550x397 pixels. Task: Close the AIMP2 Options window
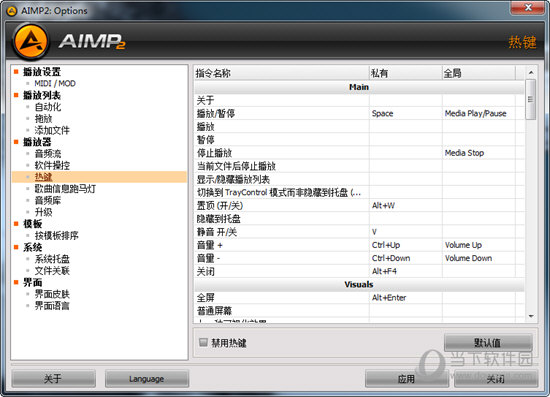pos(528,8)
